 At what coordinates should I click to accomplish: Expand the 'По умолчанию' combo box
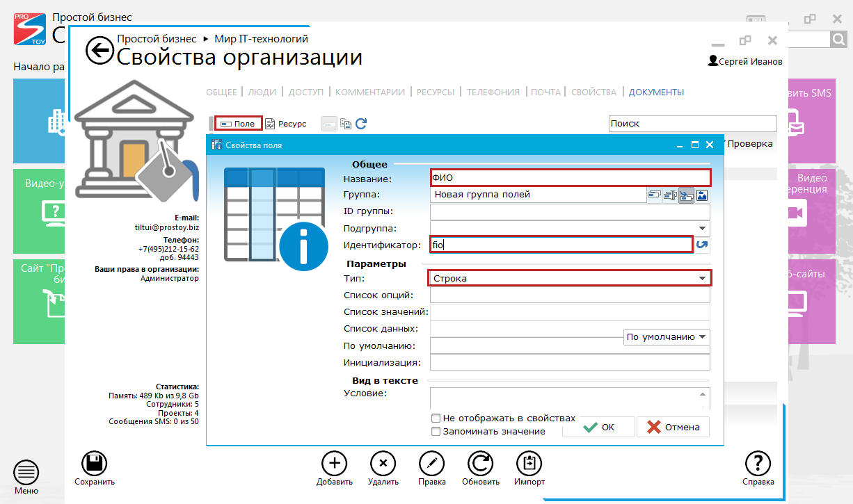[702, 337]
